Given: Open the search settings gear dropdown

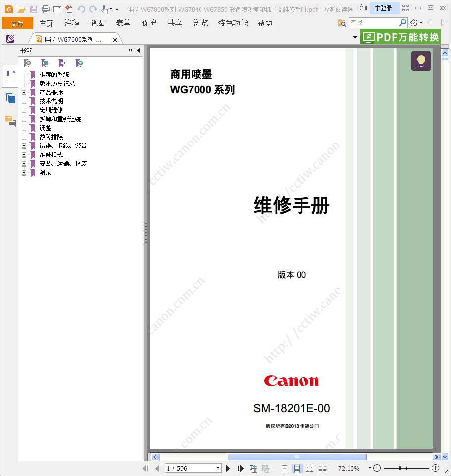Looking at the screenshot, I should coord(416,23).
